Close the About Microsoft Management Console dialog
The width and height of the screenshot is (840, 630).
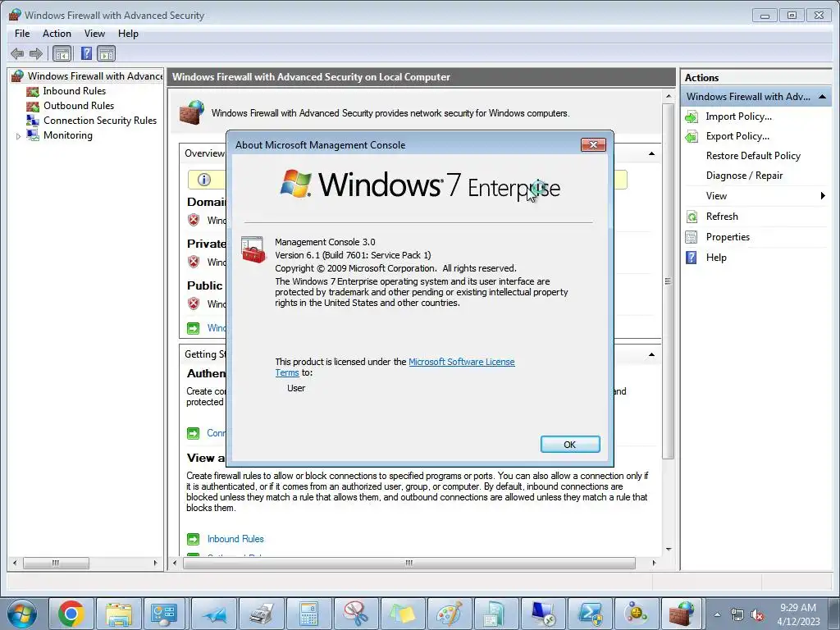click(593, 144)
